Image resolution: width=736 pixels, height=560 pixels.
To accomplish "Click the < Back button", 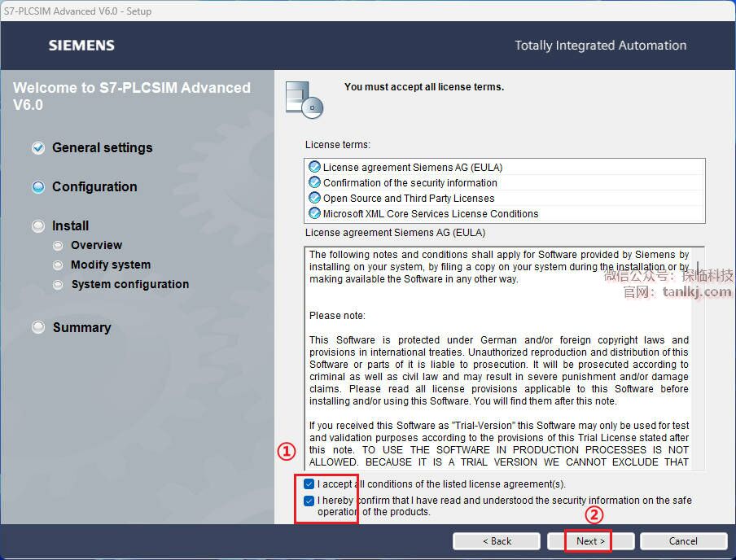I will (497, 541).
